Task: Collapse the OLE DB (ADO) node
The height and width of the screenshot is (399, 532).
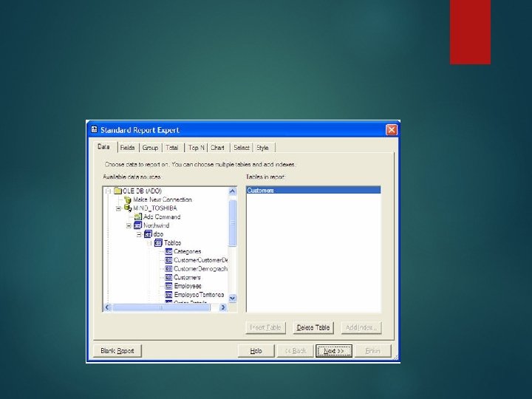Action: click(x=108, y=191)
